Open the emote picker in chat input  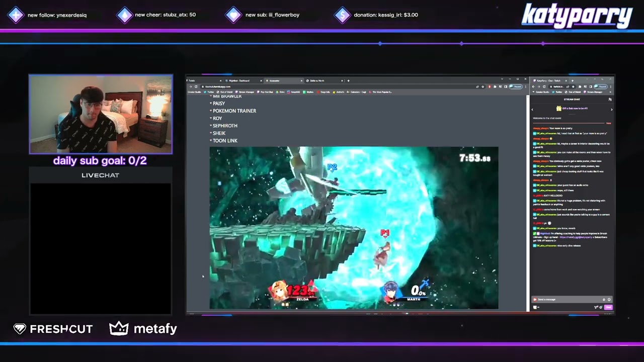click(609, 300)
